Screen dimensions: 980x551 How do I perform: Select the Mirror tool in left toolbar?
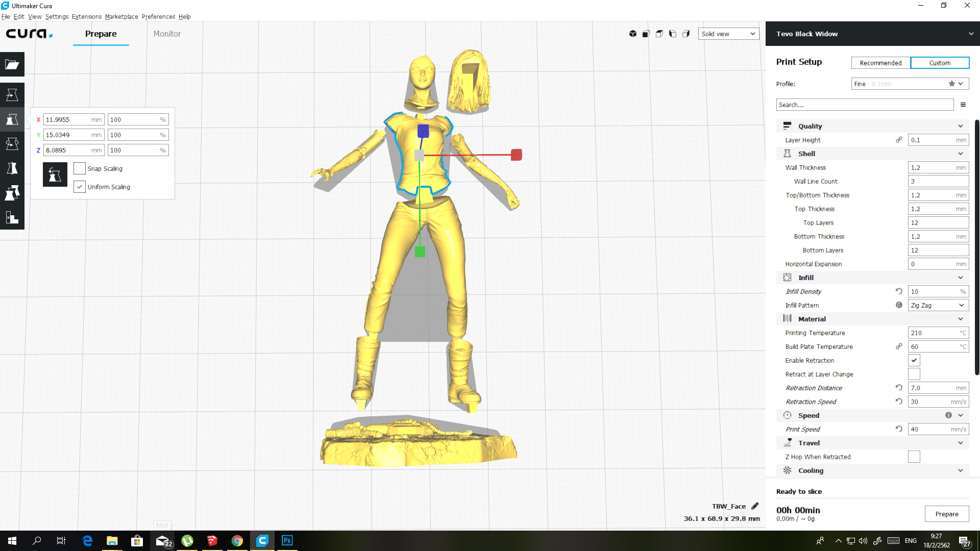click(12, 168)
